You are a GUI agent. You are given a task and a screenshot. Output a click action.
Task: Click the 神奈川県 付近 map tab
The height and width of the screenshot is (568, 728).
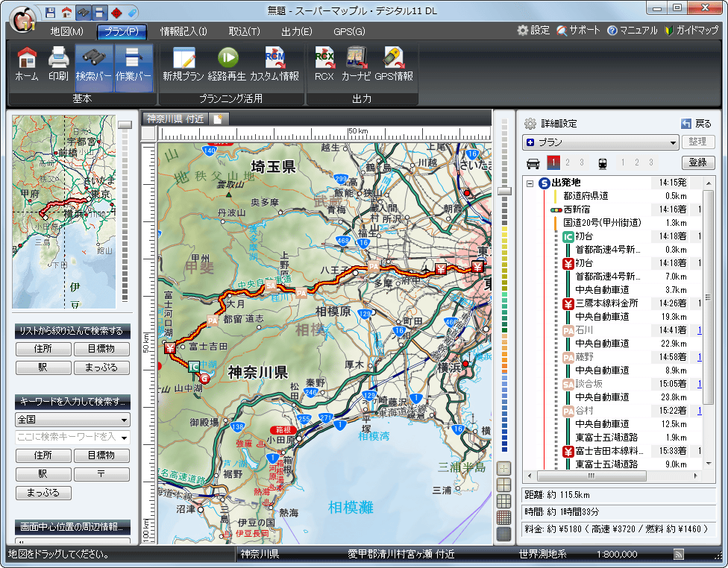click(x=175, y=119)
